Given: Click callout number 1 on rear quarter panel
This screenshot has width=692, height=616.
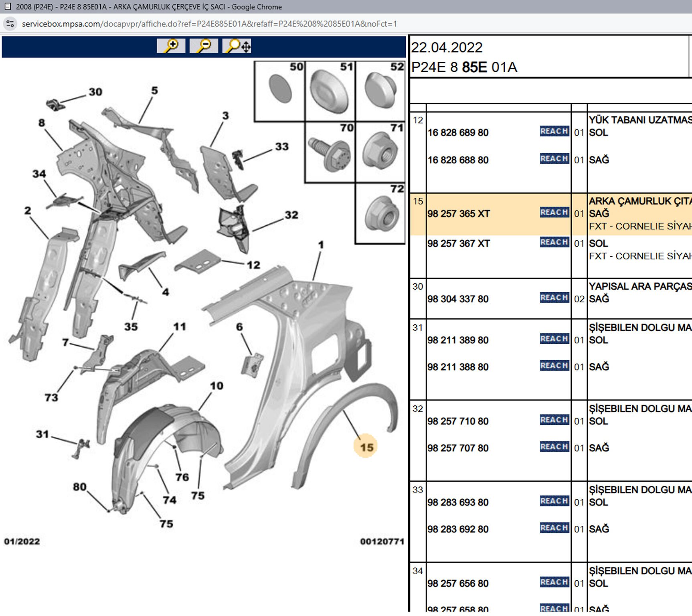Looking at the screenshot, I should coord(321,245).
